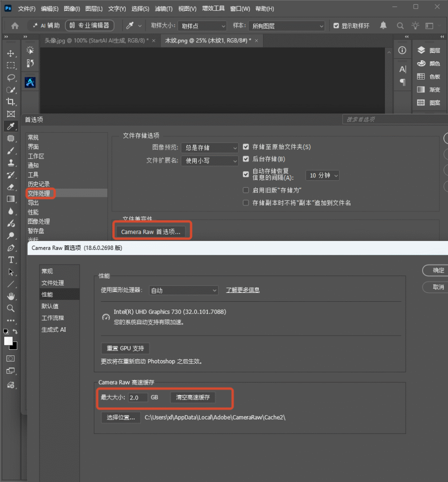Uncheck 存储至原始文件夹 option
This screenshot has height=482, width=448.
246,147
